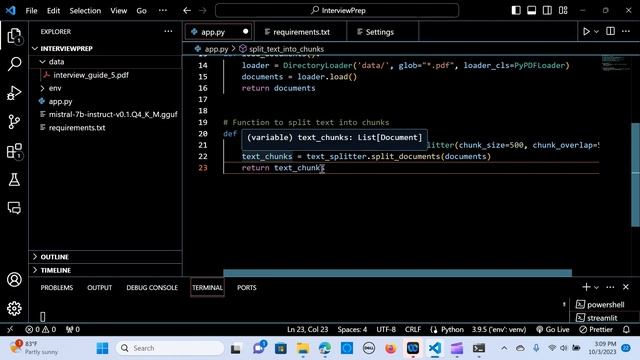This screenshot has height=360, width=640.
Task: Open editor More Actions ellipsis
Action: (626, 31)
